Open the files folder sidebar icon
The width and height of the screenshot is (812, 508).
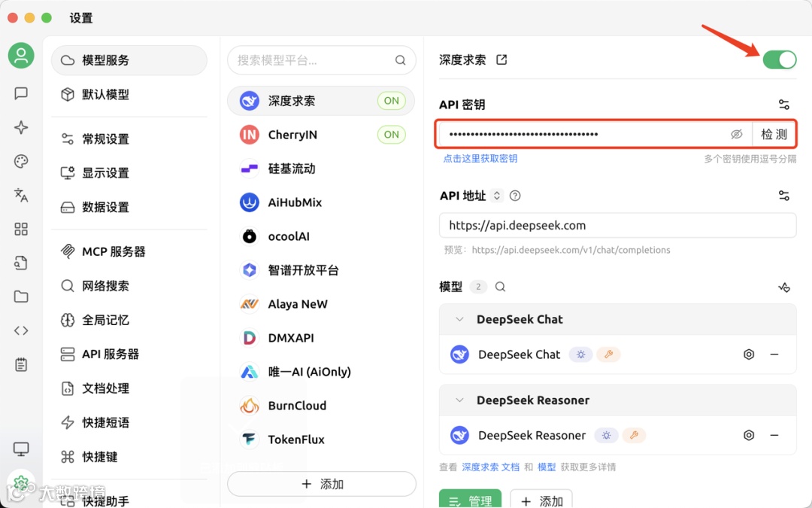(21, 297)
